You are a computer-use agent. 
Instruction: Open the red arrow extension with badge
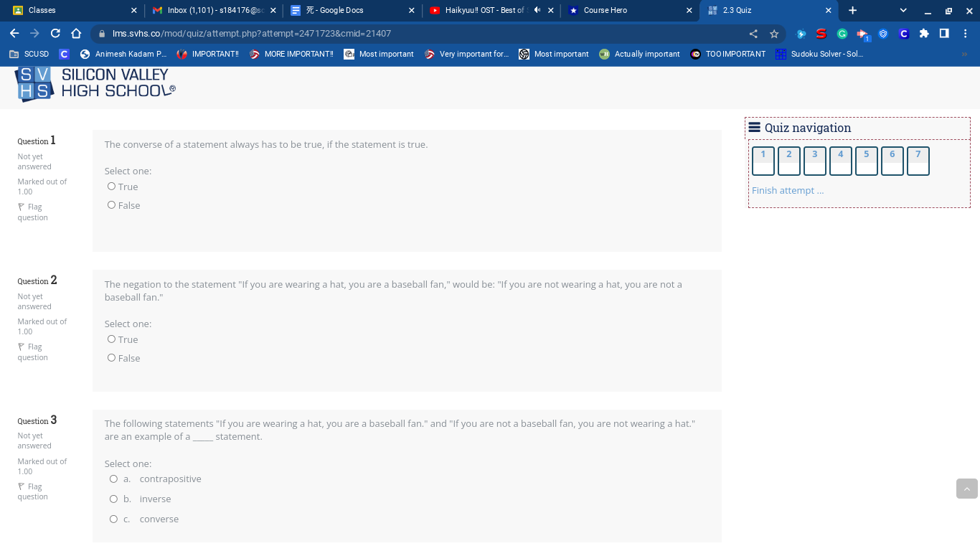(x=863, y=34)
